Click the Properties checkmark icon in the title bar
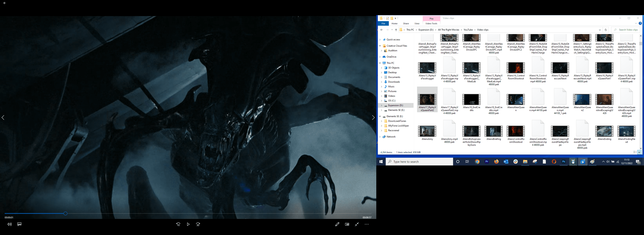644x235 pixels. pyautogui.click(x=387, y=18)
